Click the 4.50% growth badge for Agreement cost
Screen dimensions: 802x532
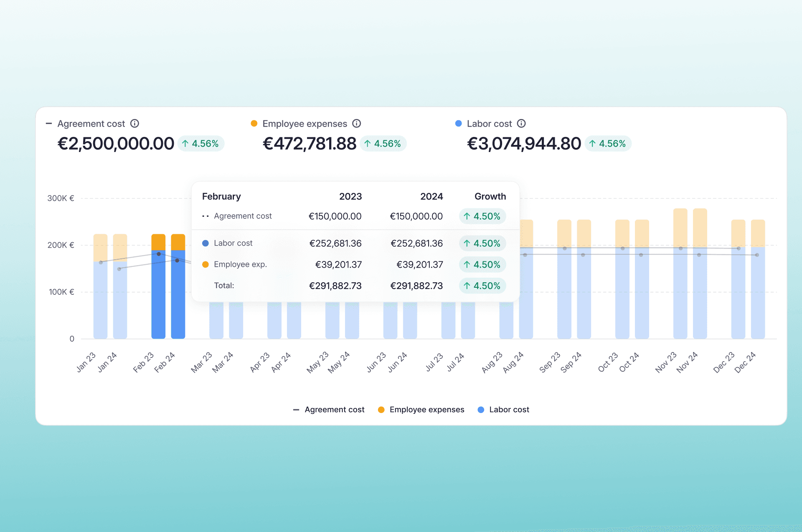482,216
